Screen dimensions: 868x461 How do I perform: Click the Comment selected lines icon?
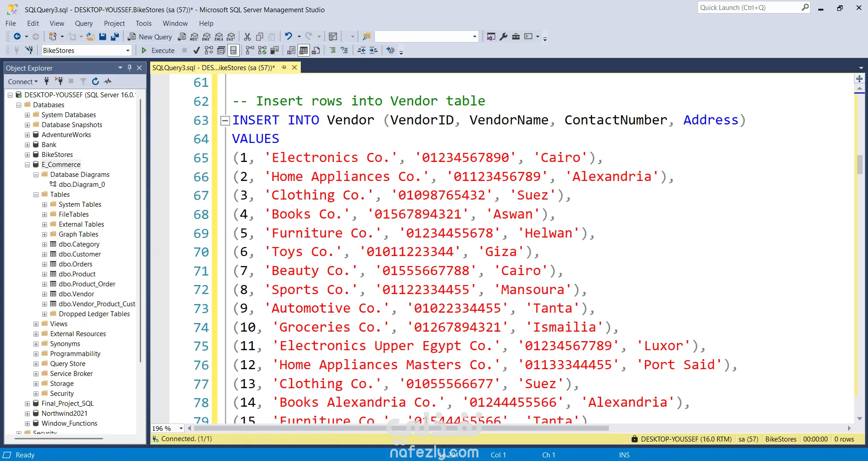point(332,50)
